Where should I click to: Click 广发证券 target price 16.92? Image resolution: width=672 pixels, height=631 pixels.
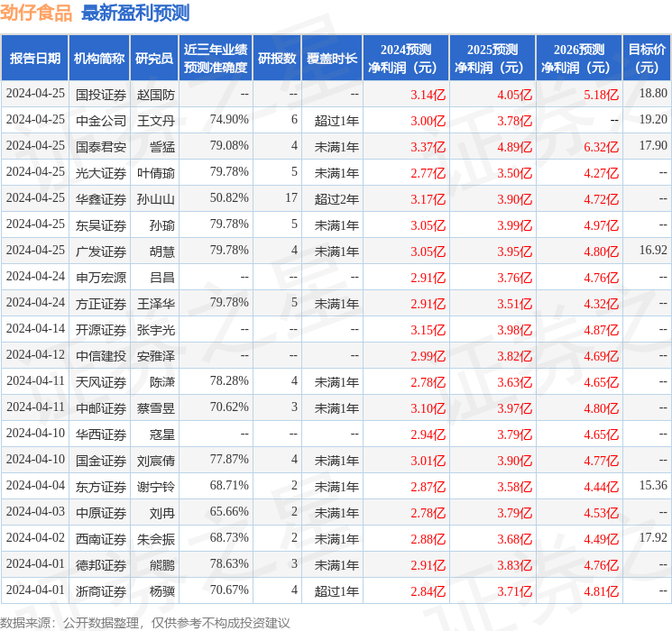pyautogui.click(x=653, y=251)
